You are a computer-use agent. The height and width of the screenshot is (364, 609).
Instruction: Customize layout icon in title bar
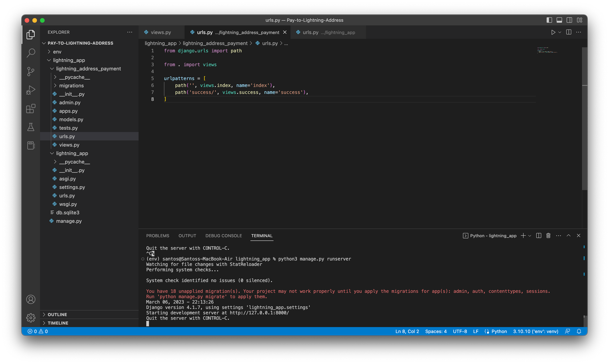coord(579,20)
